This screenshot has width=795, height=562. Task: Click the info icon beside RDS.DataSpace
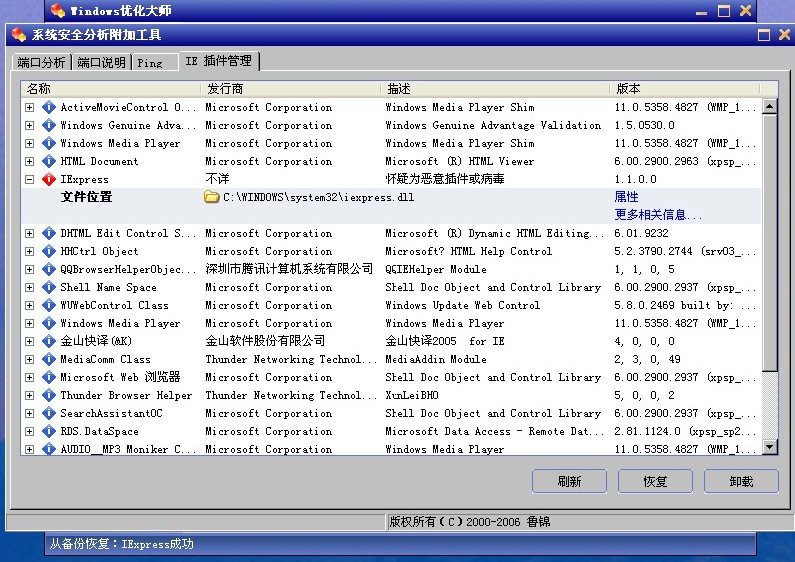click(48, 432)
